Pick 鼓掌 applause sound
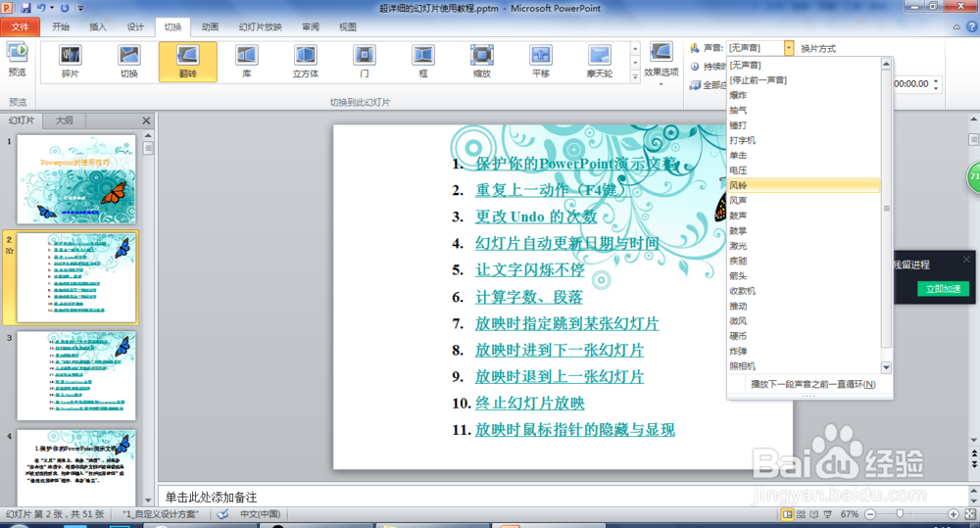The image size is (980, 528). pos(804,230)
